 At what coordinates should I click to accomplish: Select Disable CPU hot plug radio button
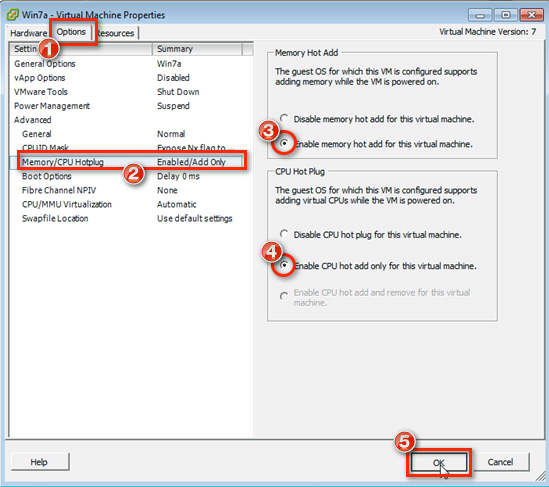[284, 234]
